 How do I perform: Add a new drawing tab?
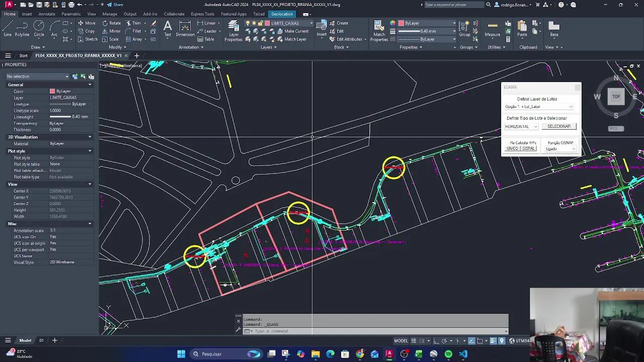click(136, 55)
